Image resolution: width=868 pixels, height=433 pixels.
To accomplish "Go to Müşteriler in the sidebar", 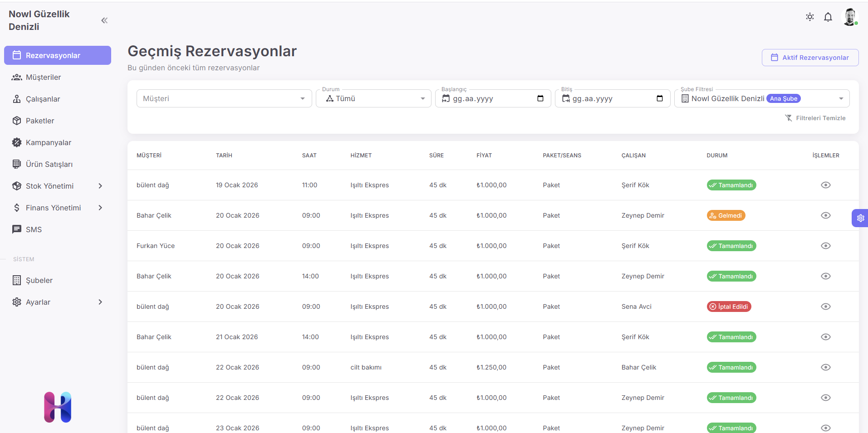I will [x=43, y=77].
